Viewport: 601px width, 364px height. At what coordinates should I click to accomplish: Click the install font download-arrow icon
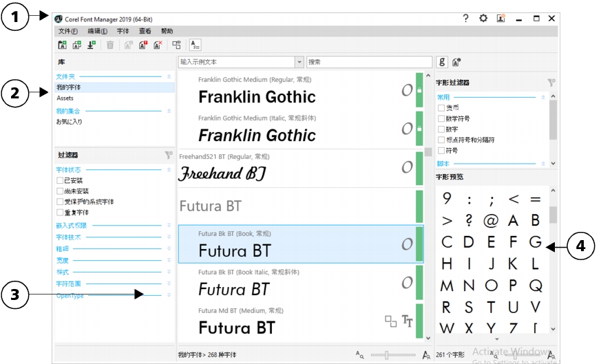pos(91,45)
